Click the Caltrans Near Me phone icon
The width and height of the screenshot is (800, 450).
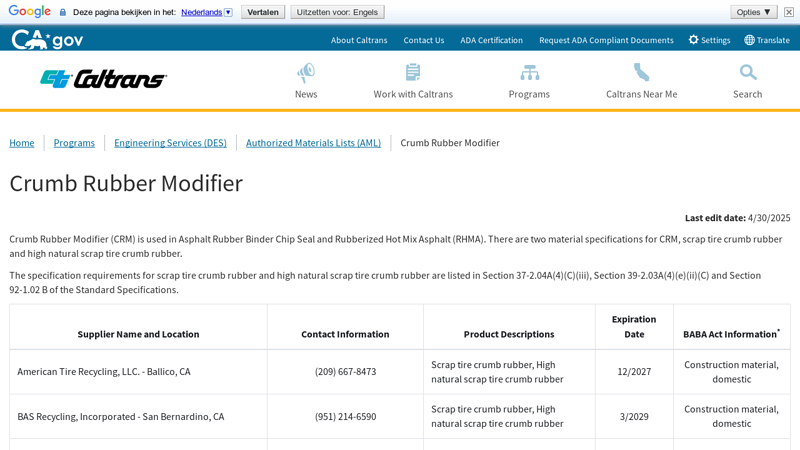tap(641, 72)
